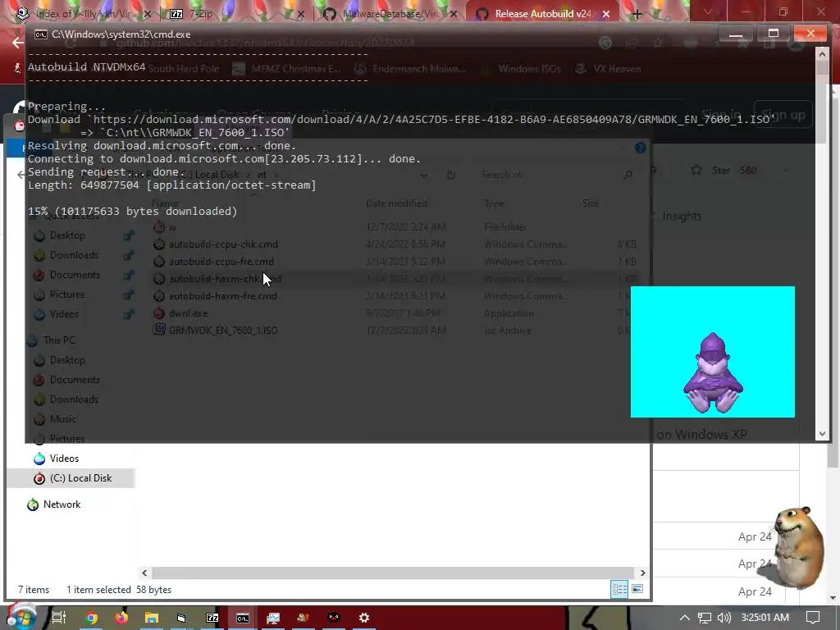Click the cmd window scrollbar thumb

[x=822, y=67]
